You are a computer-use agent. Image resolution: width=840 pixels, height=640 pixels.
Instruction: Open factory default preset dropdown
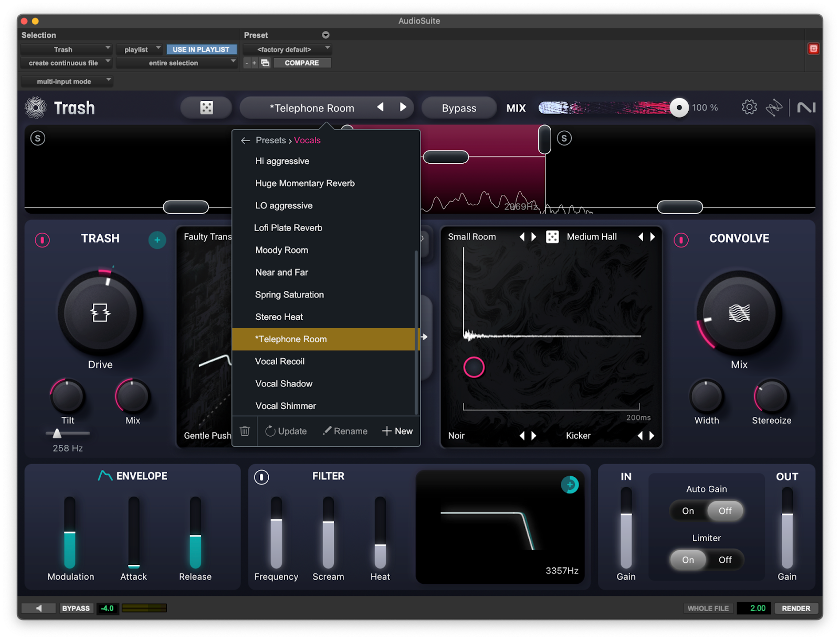click(x=287, y=49)
